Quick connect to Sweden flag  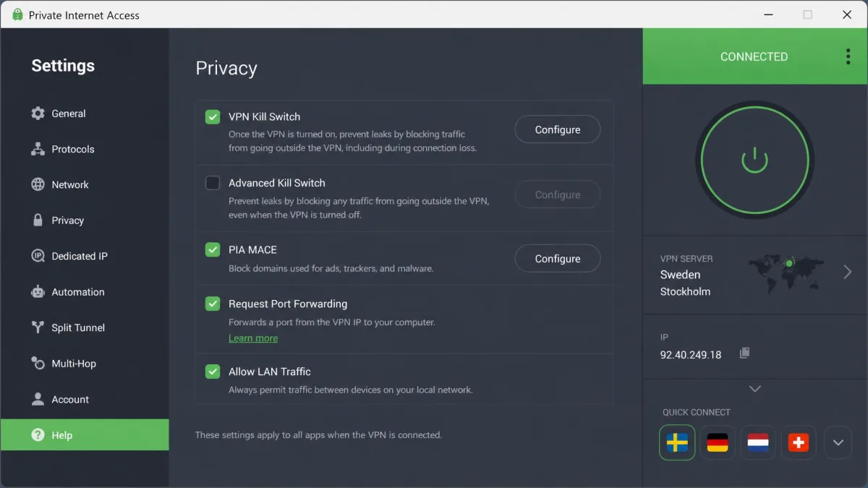677,442
